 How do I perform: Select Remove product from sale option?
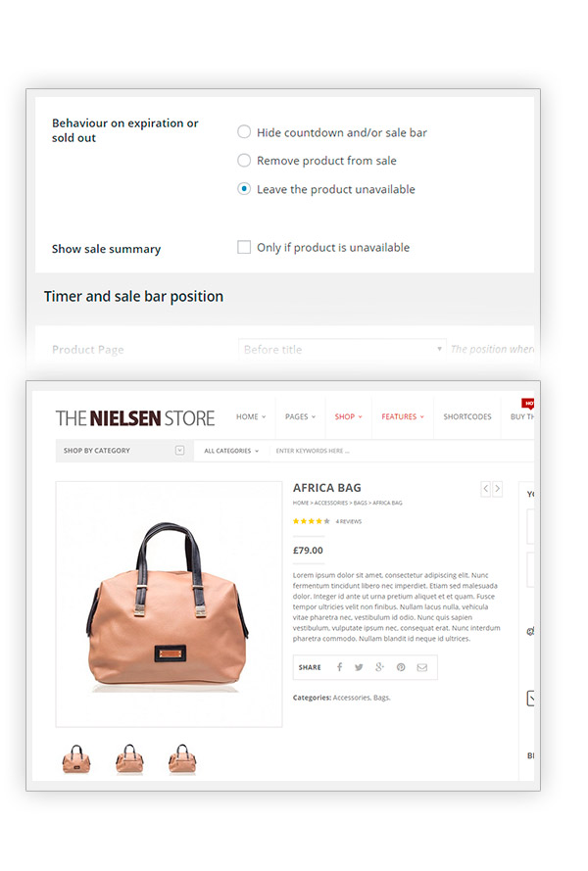click(244, 161)
